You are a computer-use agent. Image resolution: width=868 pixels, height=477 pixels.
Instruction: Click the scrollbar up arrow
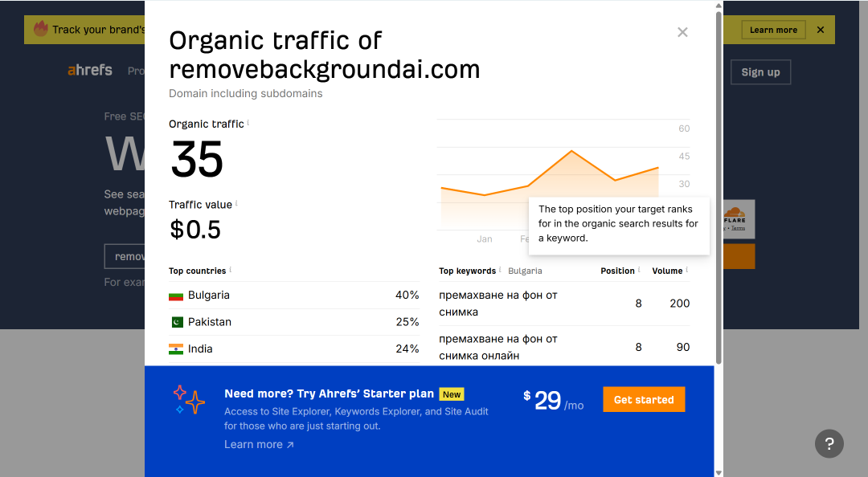tap(719, 5)
